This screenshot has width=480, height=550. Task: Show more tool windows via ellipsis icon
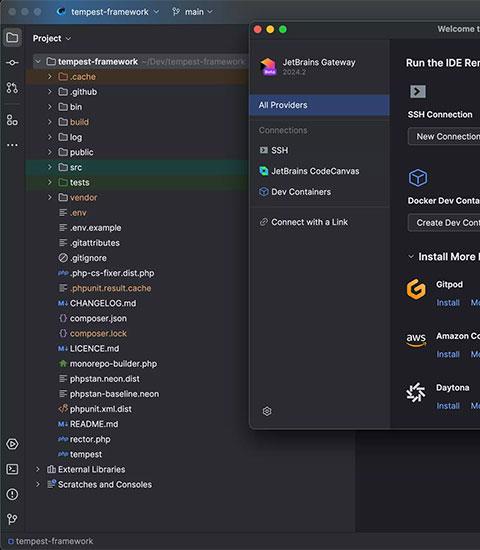[12, 145]
